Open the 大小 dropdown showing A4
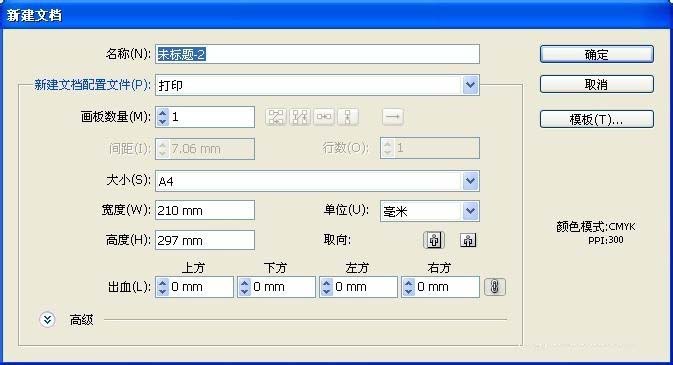The height and width of the screenshot is (365, 673). tap(317, 181)
